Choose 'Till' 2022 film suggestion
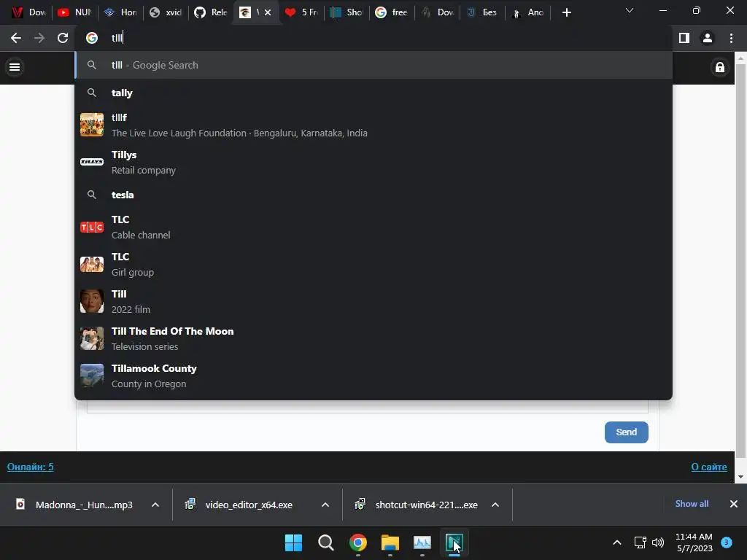 tap(373, 301)
